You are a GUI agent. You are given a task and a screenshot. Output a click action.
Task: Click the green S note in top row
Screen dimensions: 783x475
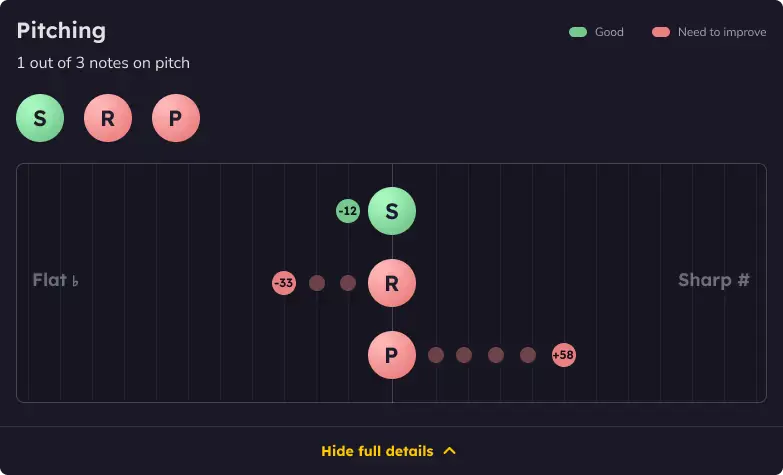[40, 118]
